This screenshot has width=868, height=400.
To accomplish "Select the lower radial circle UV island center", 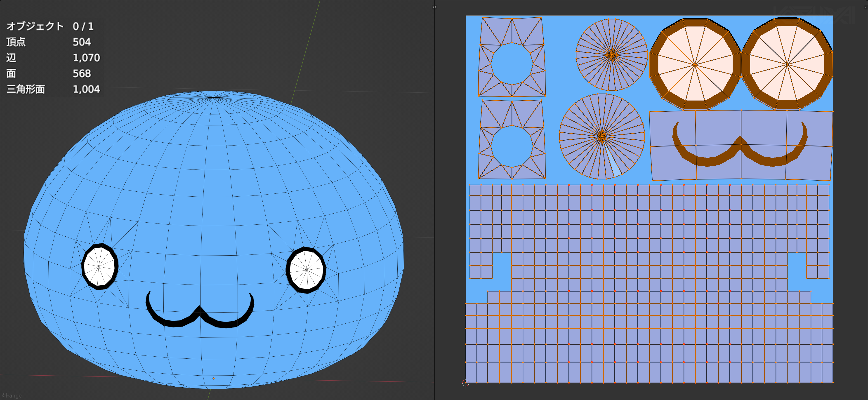I will [x=602, y=136].
